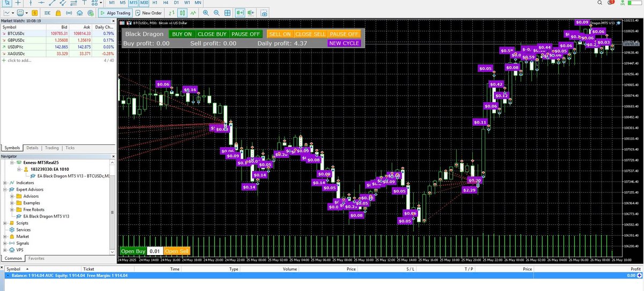Open the dollar-sign trading icon in toolbar
The height and width of the screenshot is (291, 644).
click(x=35, y=12)
